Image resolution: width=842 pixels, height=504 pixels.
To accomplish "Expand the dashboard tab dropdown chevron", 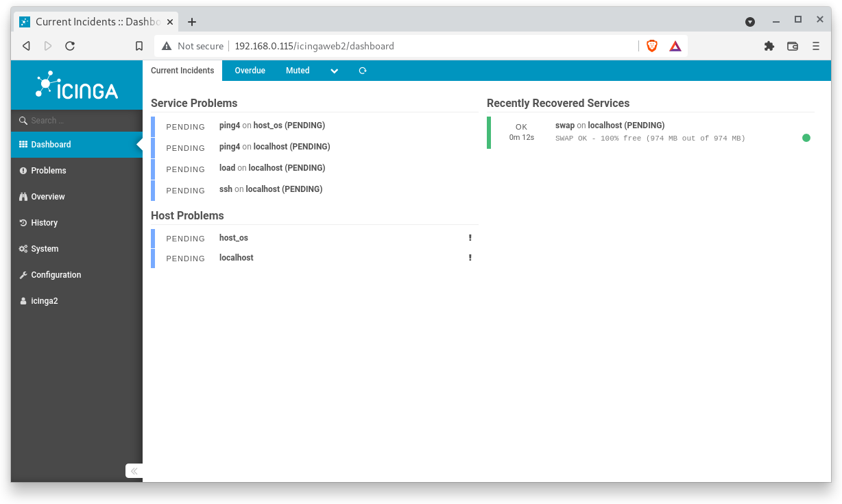I will (334, 71).
